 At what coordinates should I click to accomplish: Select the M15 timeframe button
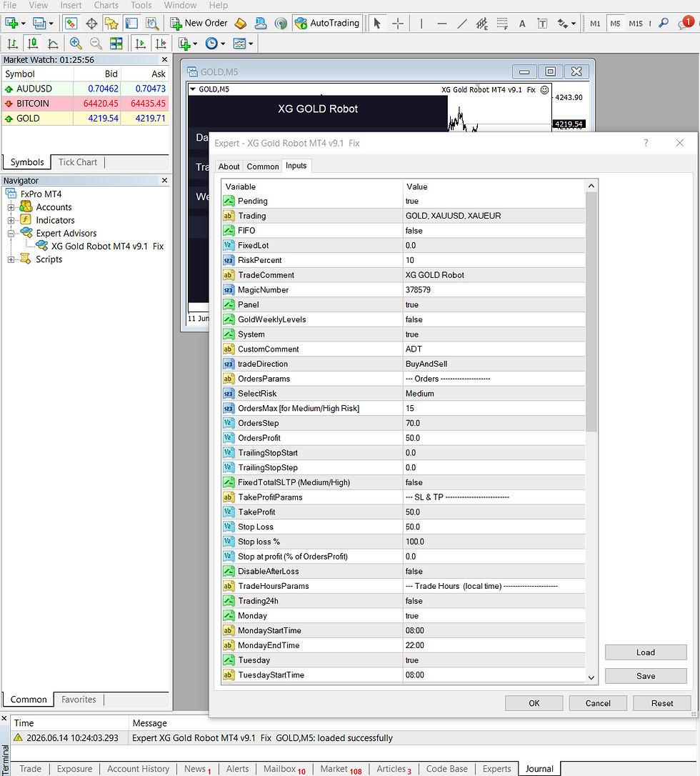(x=636, y=24)
